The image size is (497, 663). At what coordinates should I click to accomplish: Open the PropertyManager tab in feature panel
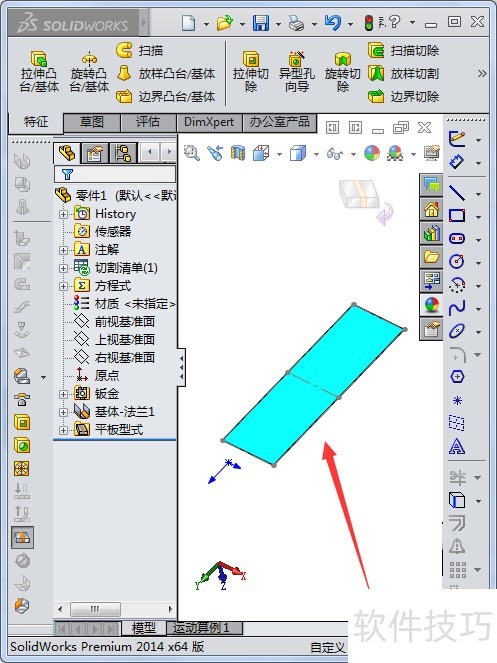95,153
